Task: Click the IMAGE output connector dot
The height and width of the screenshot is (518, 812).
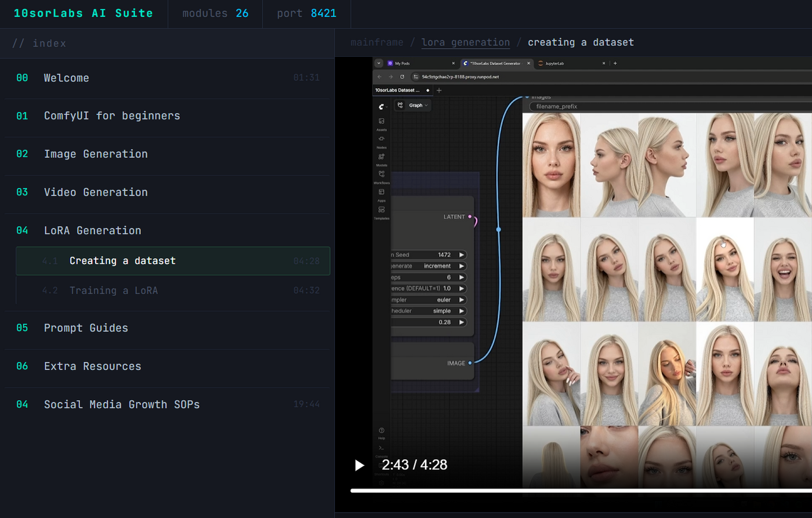Action: [470, 363]
